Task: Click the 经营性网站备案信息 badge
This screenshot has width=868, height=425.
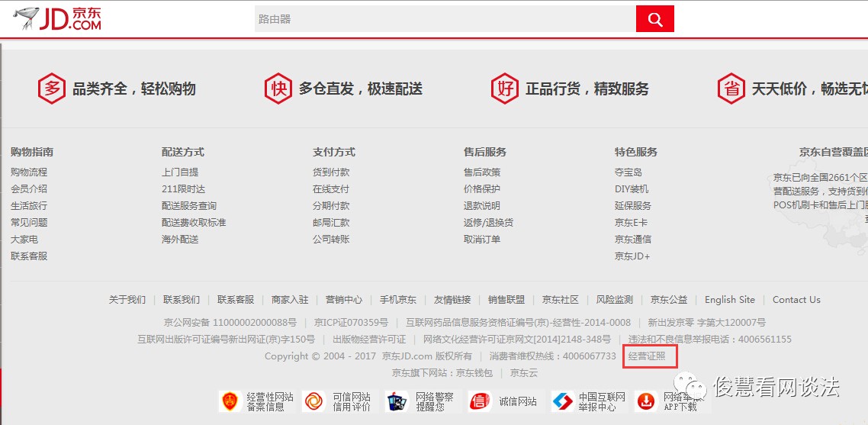Action: point(256,401)
